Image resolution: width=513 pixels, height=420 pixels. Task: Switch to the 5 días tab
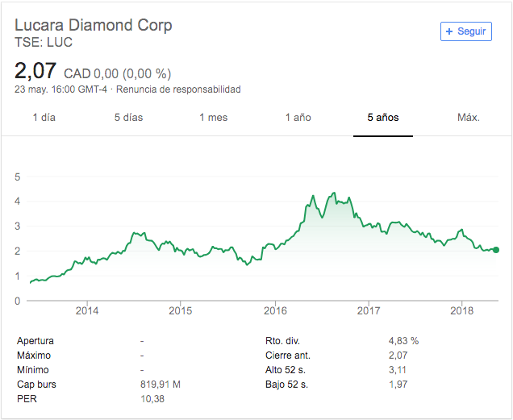point(128,118)
